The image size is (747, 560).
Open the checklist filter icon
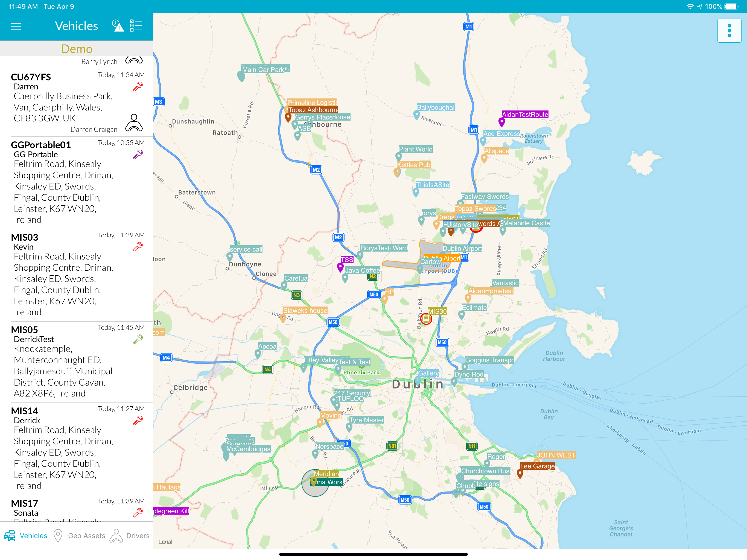(136, 26)
